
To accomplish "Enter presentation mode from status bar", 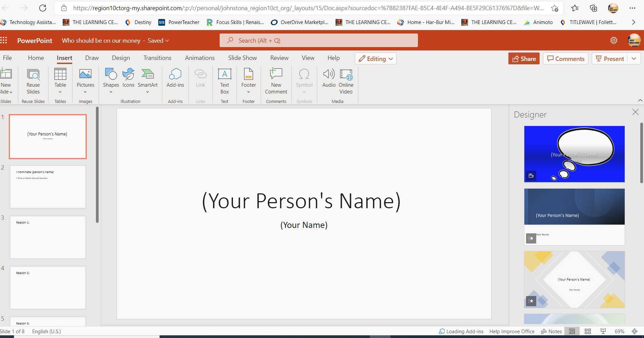I will click(x=603, y=331).
